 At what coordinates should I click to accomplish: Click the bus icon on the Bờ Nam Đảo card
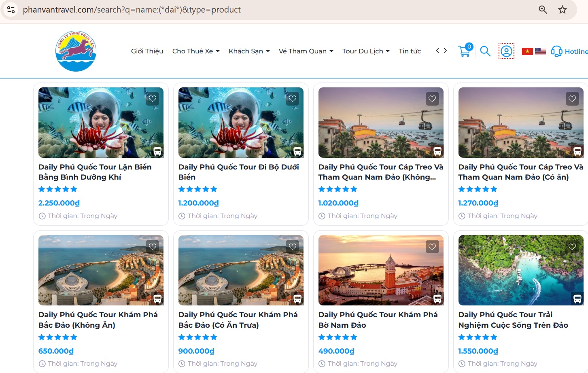tap(437, 299)
